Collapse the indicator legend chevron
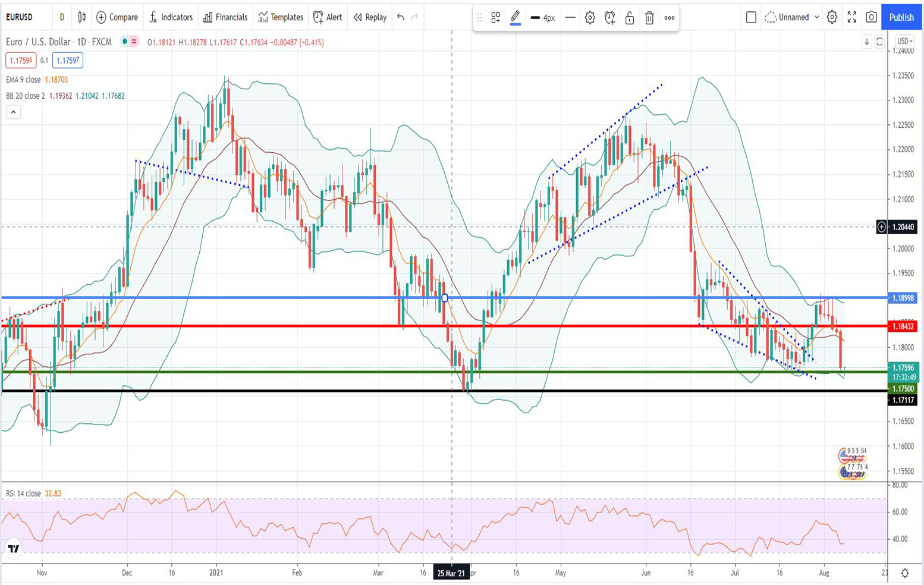The width and height of the screenshot is (924, 585). pyautogui.click(x=13, y=112)
